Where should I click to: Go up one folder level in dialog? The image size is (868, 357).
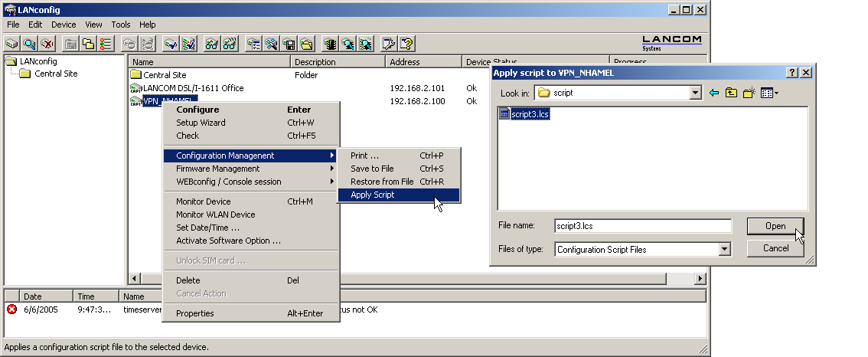coord(732,93)
